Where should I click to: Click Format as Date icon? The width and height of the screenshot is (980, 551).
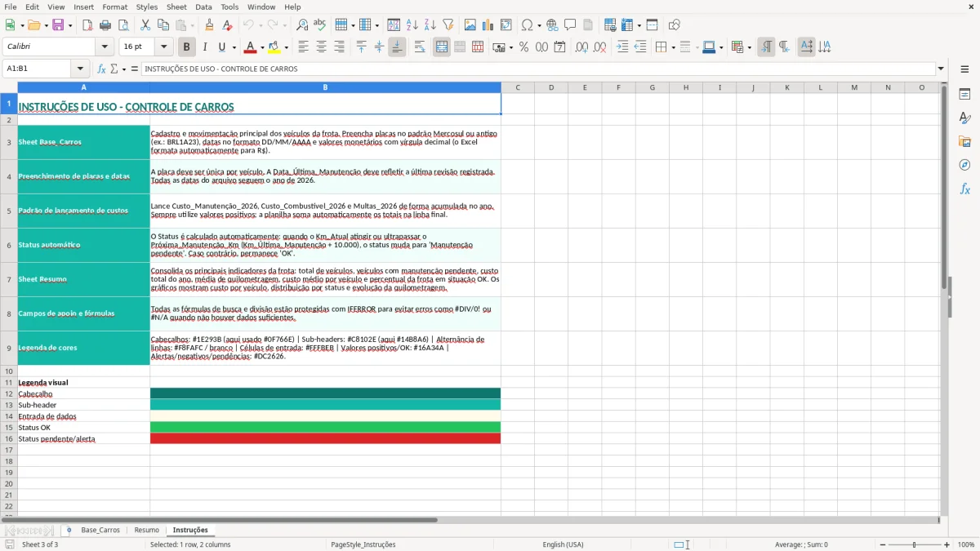pos(559,47)
